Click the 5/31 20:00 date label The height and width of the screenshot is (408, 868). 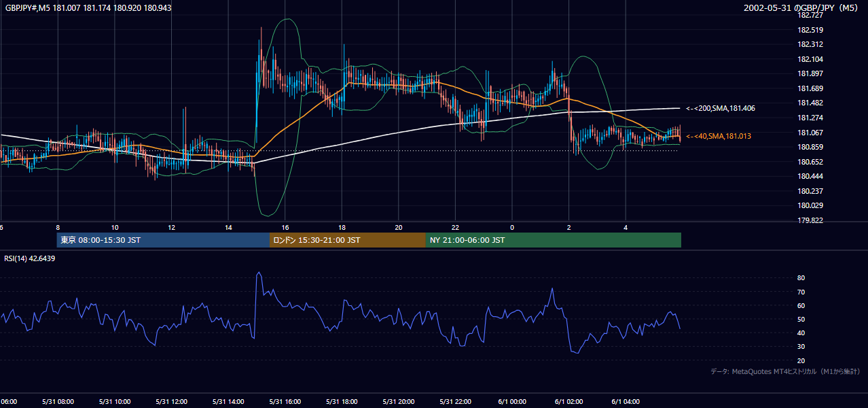[399, 402]
